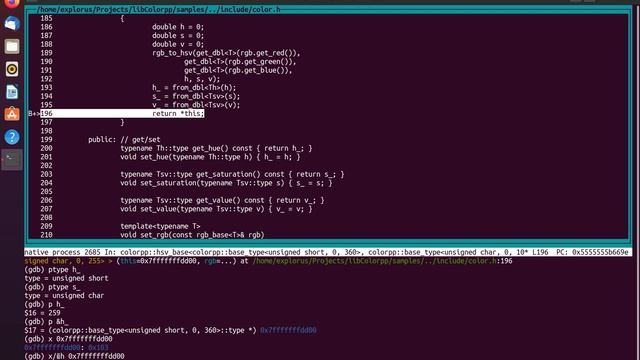Screen dimensions: 640x360
Task: Click the '(gdb) p &h_' command line
Action: pyautogui.click(x=46, y=322)
